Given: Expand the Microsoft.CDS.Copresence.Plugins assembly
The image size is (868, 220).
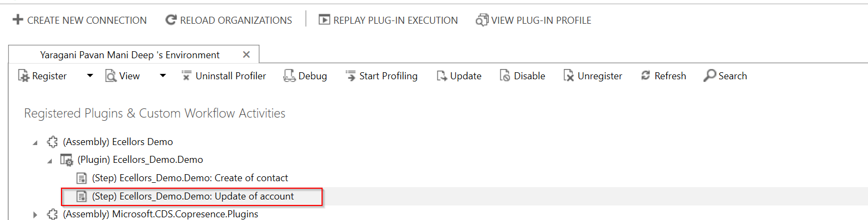Looking at the screenshot, I should [x=35, y=215].
